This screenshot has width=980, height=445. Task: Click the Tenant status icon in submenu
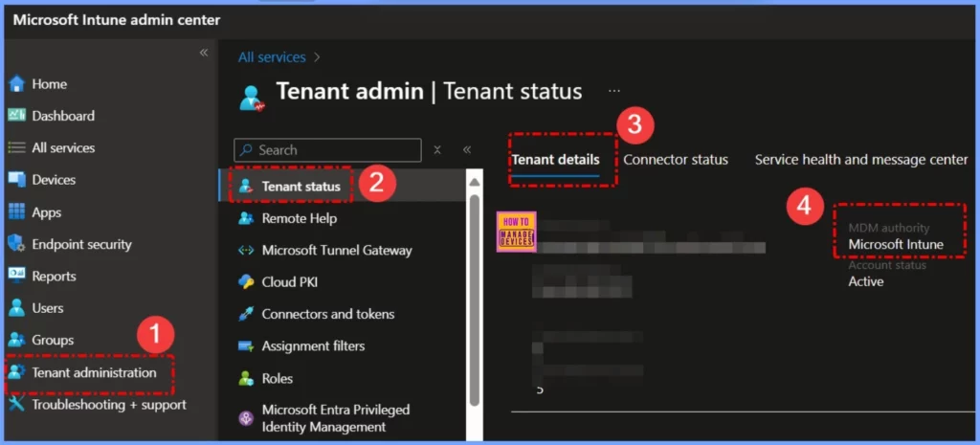(x=246, y=187)
